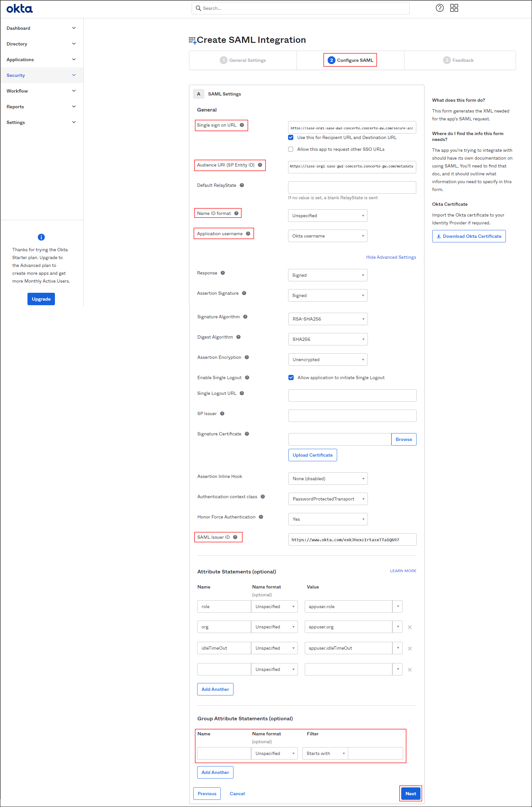Viewport: 532px width, 807px height.
Task: Select Directory in the left sidebar
Action: (17, 44)
